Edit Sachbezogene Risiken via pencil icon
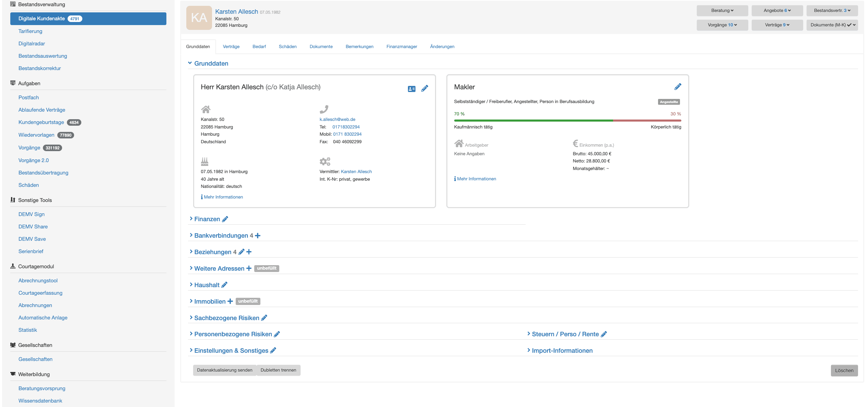The height and width of the screenshot is (407, 868). (264, 318)
